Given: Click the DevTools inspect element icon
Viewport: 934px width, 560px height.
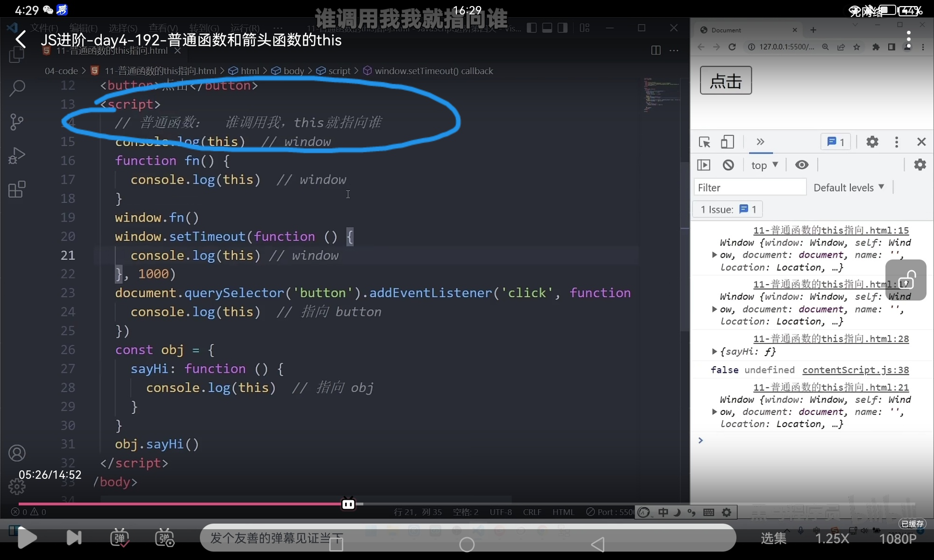Looking at the screenshot, I should tap(704, 142).
